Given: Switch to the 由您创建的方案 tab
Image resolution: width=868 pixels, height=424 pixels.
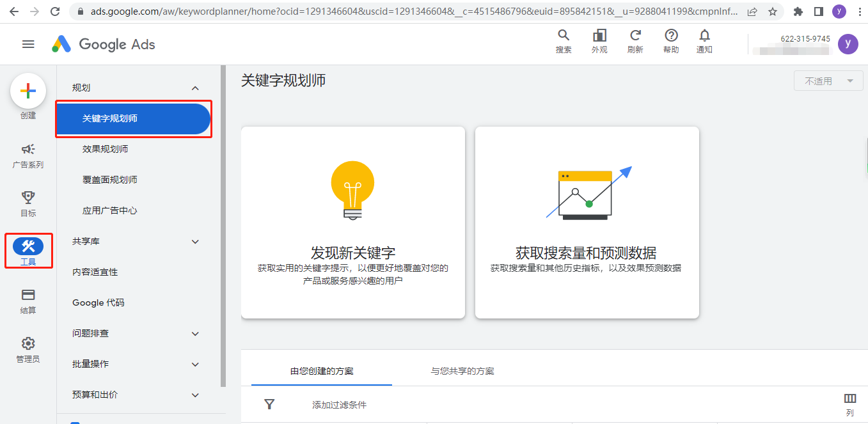Looking at the screenshot, I should pyautogui.click(x=322, y=371).
